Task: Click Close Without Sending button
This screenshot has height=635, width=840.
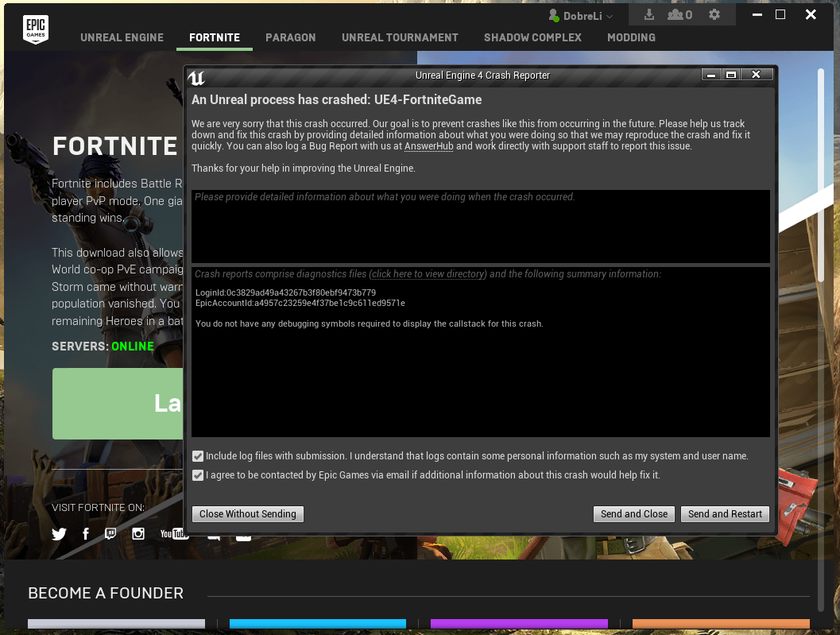Action: (x=247, y=514)
